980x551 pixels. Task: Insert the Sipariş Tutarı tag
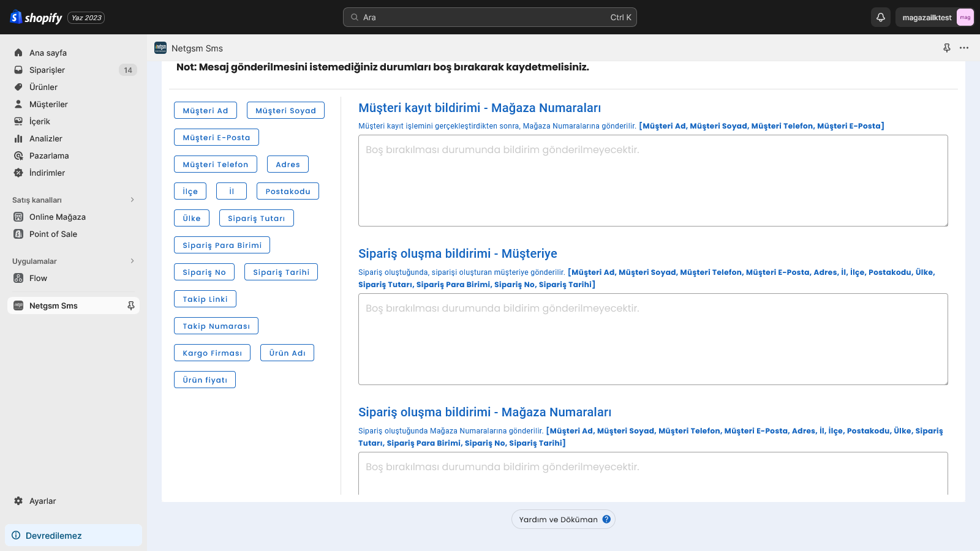(257, 218)
